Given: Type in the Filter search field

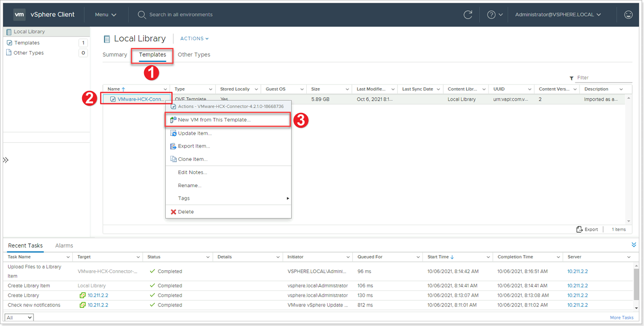Looking at the screenshot, I should tap(594, 77).
